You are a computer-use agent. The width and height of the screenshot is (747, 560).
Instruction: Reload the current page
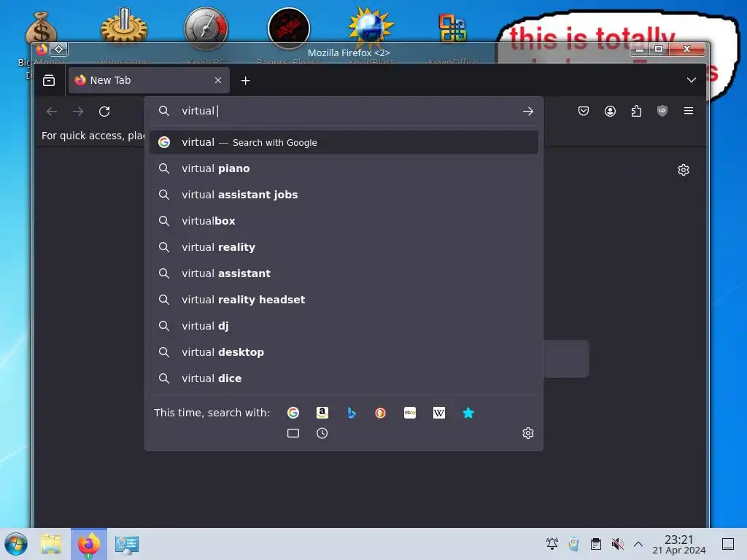(x=104, y=112)
